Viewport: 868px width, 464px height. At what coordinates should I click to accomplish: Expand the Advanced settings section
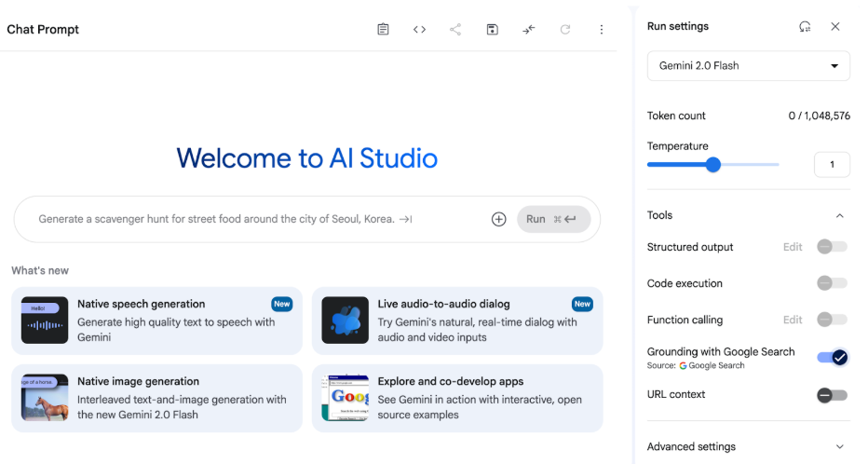[749, 446]
